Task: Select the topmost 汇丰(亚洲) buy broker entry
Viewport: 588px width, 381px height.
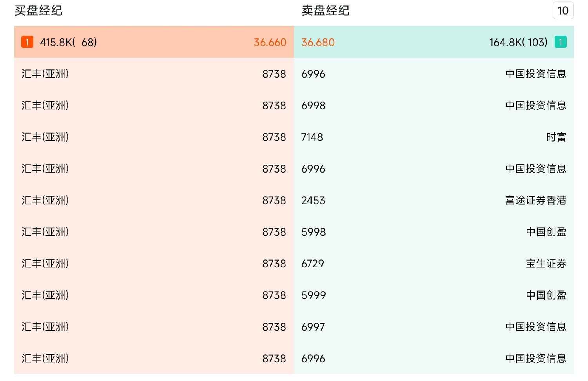Action: 45,74
